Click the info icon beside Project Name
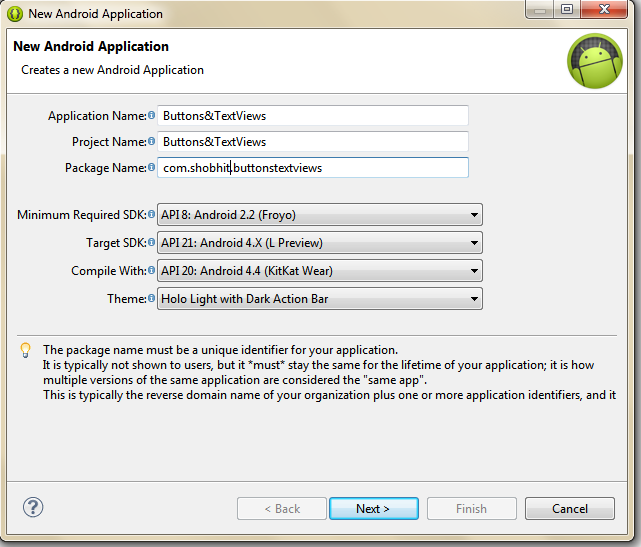641x547 pixels. tap(151, 141)
